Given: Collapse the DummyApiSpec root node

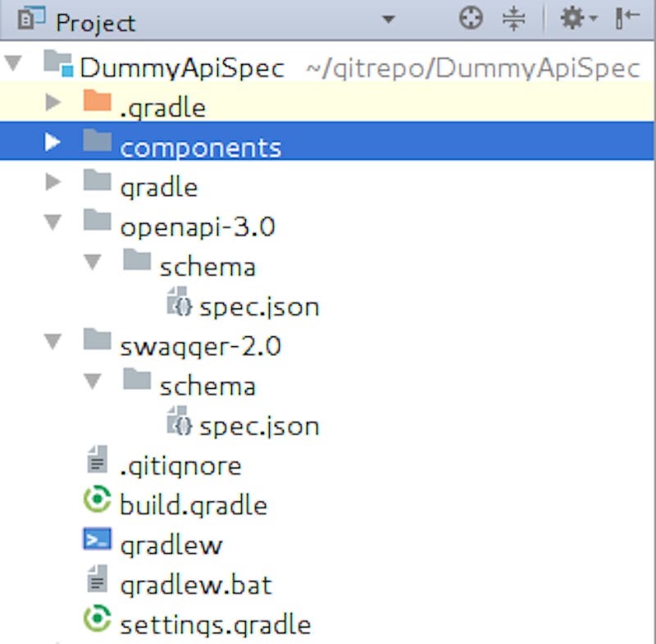Looking at the screenshot, I should (15, 63).
